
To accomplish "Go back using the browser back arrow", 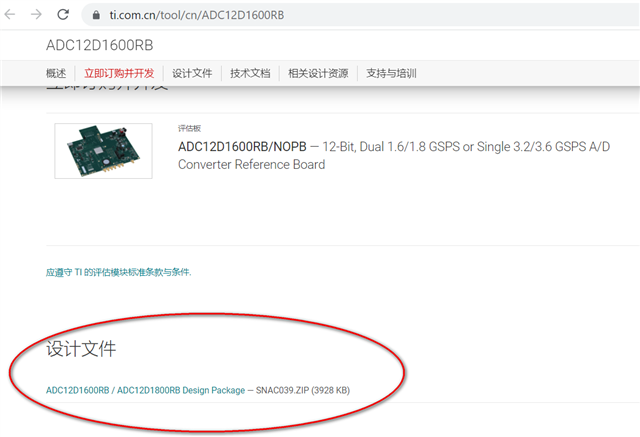I will (10, 15).
